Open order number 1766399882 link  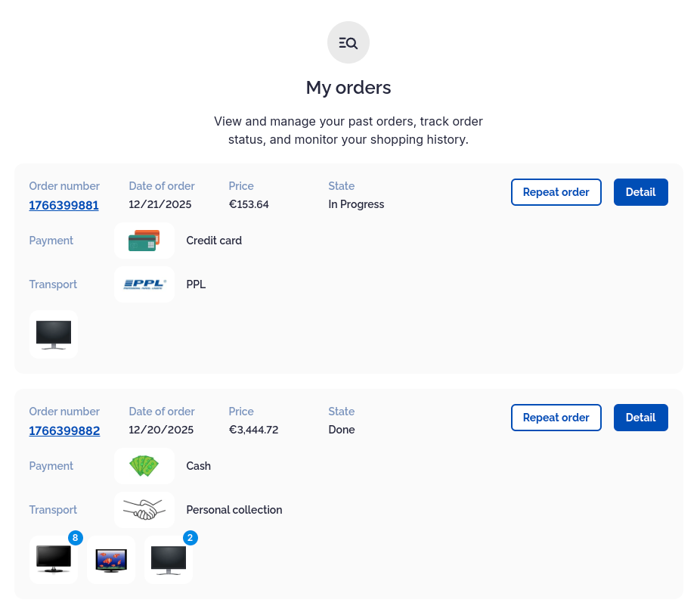[x=64, y=430]
